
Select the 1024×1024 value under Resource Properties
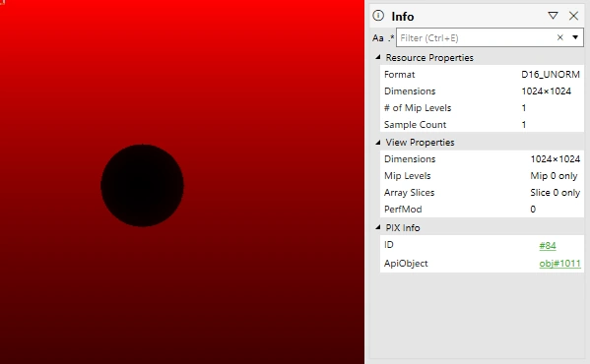pos(547,91)
